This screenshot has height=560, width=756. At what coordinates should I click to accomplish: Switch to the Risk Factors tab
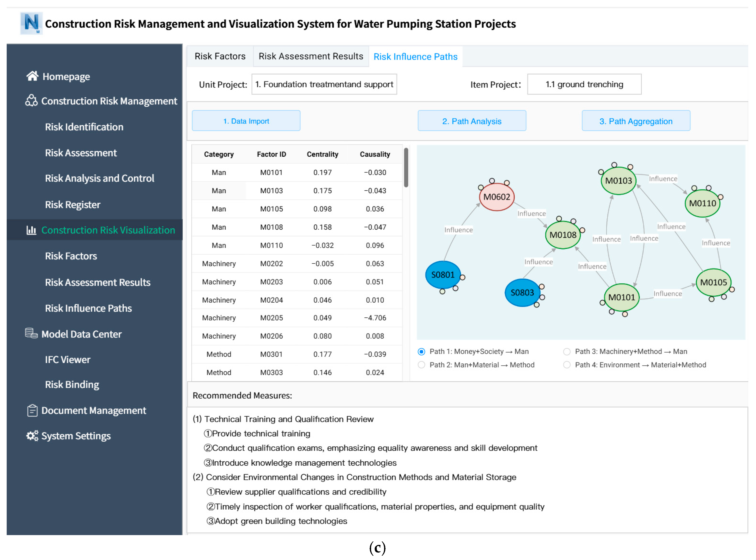point(220,56)
